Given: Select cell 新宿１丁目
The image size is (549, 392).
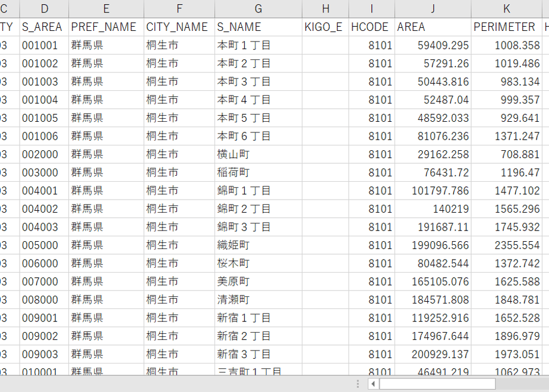Looking at the screenshot, I should click(x=258, y=318).
